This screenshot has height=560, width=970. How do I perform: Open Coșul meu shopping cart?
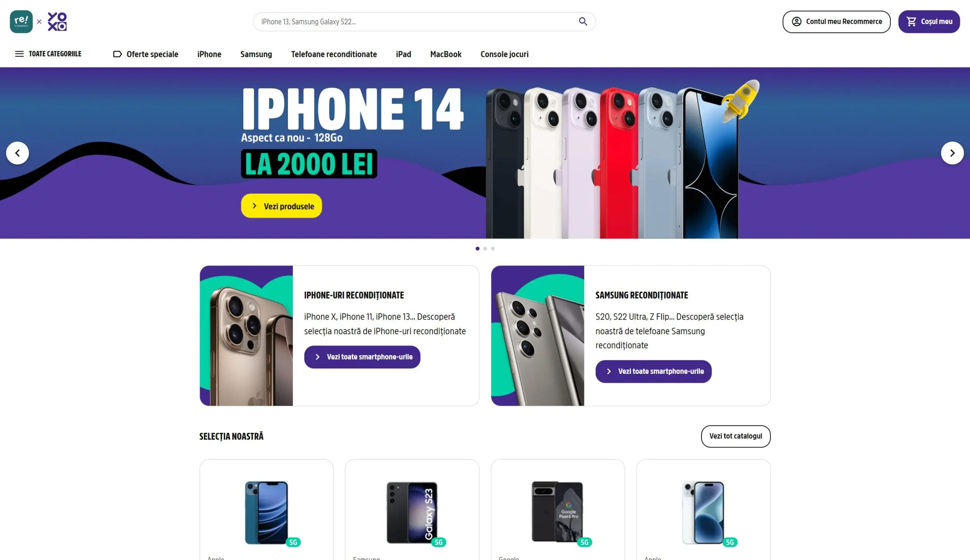coord(929,22)
